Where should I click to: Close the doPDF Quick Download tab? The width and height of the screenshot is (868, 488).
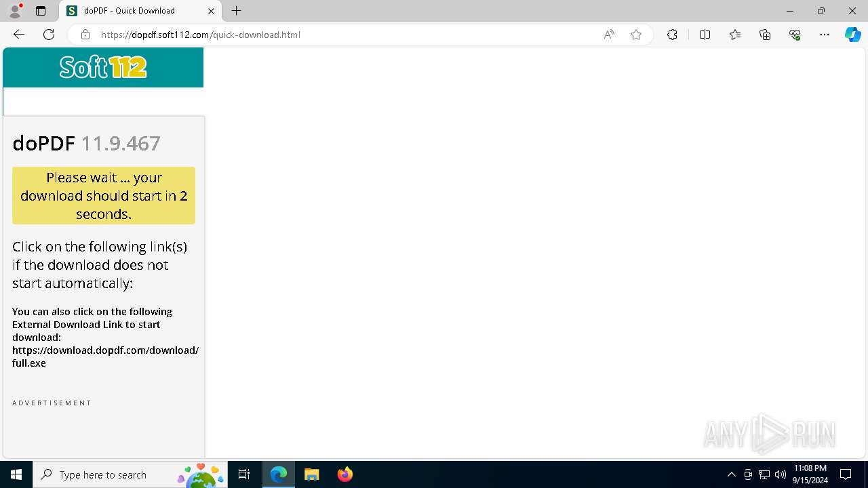click(x=211, y=11)
